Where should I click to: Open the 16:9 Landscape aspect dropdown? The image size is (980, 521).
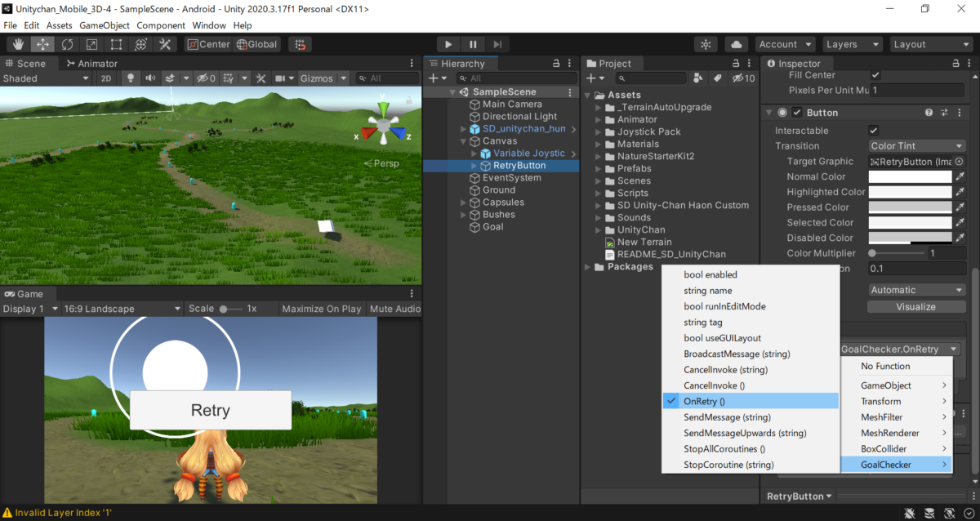[x=122, y=309]
